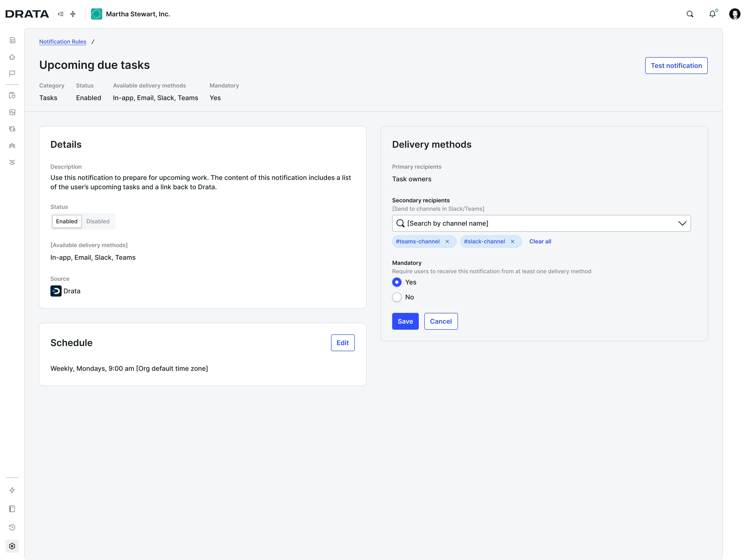Set status to Enabled
747x560 pixels.
[67, 221]
